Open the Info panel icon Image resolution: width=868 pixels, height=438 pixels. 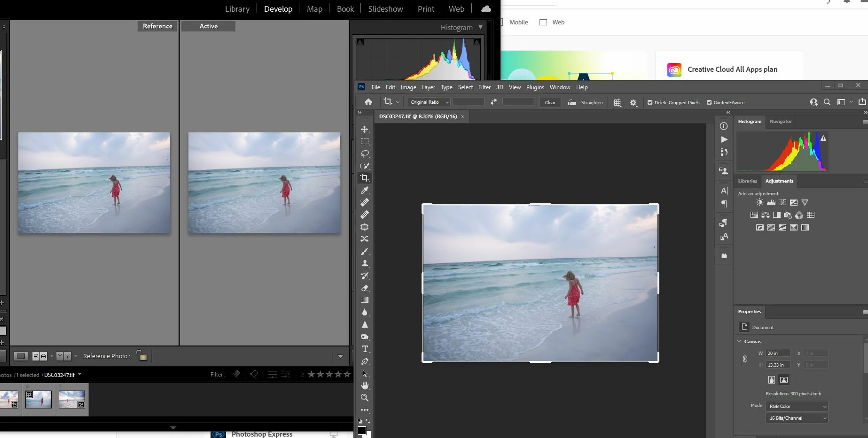point(724,126)
